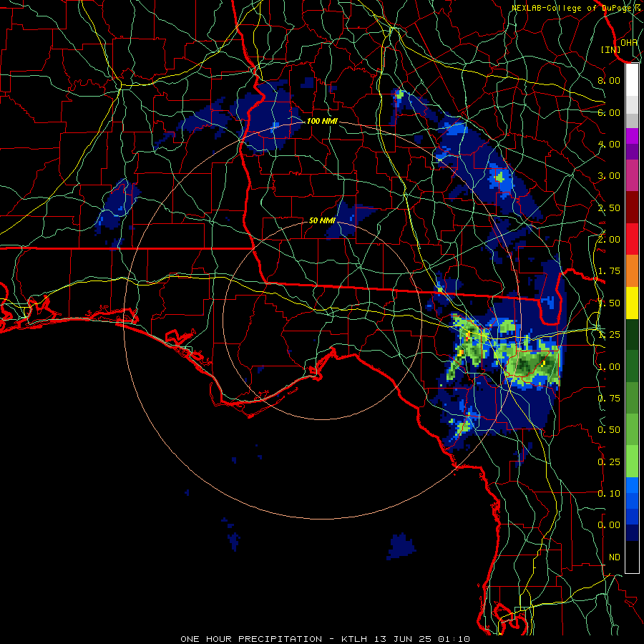Select the bright red swatch beside 2.00
The width and height of the screenshot is (644, 644).
[632, 240]
